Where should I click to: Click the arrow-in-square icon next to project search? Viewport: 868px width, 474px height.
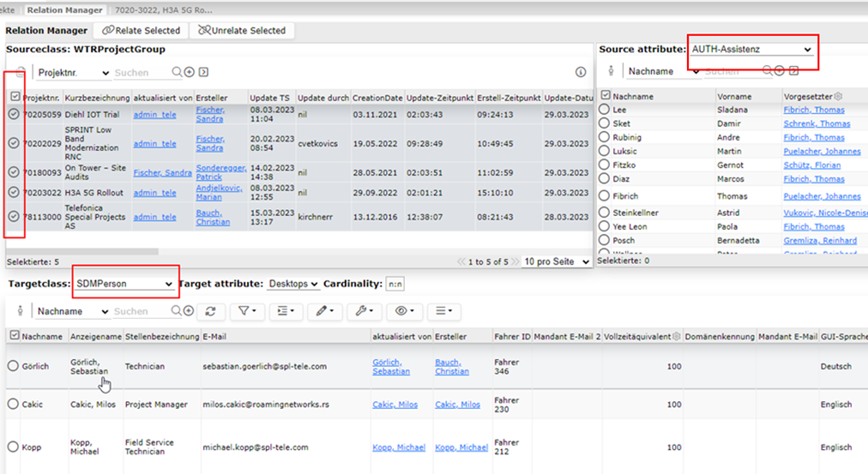[x=204, y=72]
